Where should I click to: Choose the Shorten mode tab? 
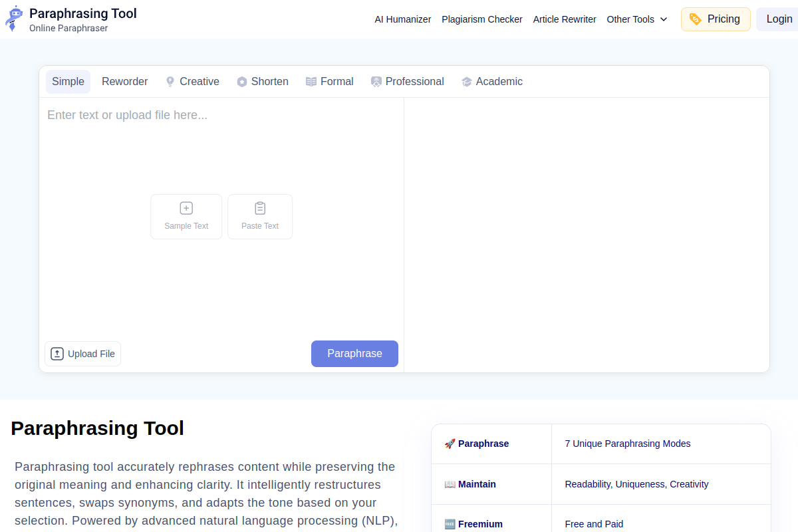click(x=263, y=82)
